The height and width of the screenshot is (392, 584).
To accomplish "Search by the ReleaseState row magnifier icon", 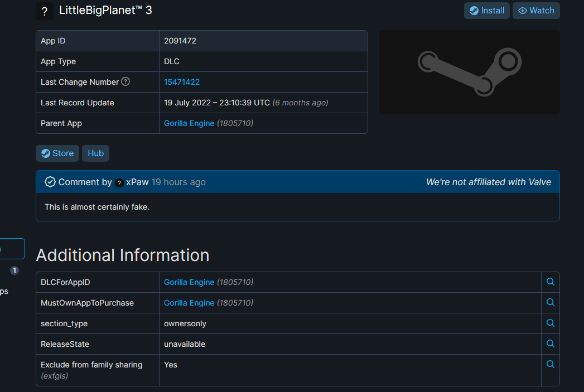I will pyautogui.click(x=550, y=343).
